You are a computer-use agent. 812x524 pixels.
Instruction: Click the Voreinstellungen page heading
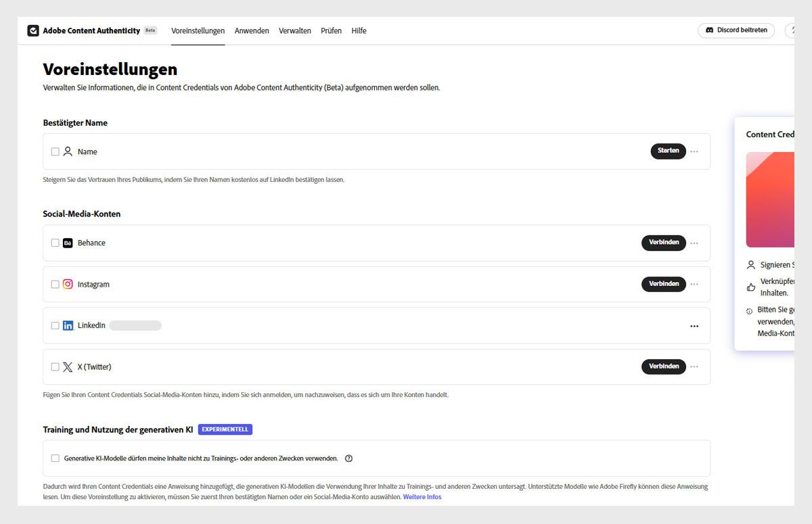point(110,69)
